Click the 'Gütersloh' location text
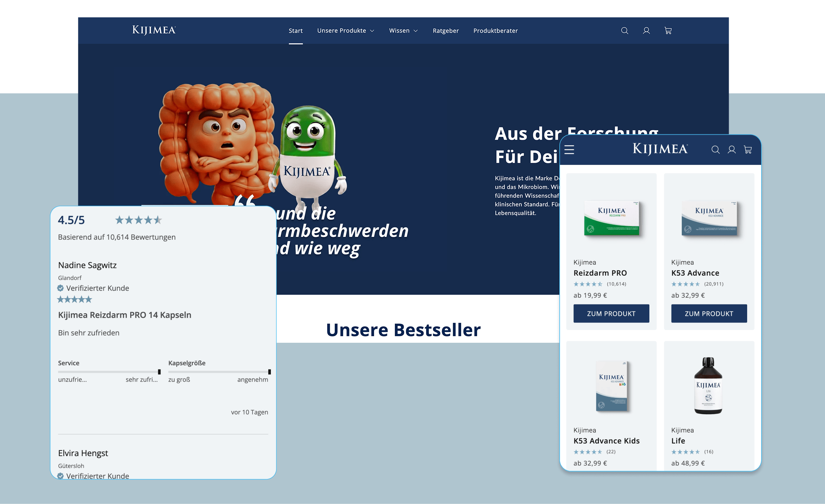This screenshot has width=825, height=504. pyautogui.click(x=71, y=466)
